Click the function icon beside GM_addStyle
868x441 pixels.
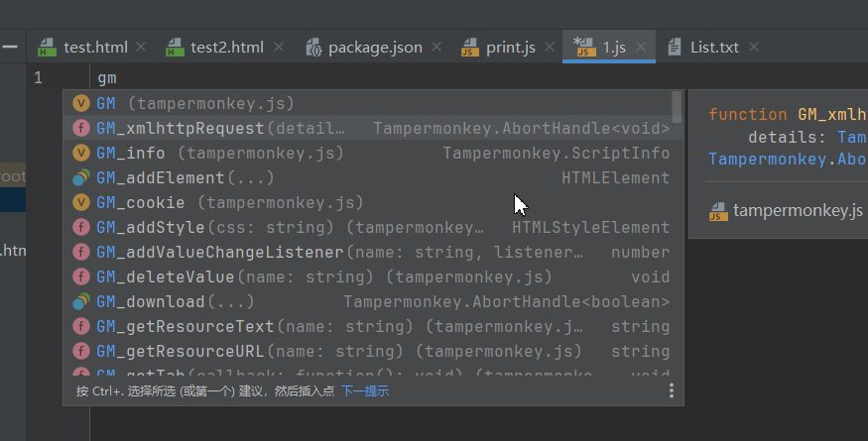(81, 227)
